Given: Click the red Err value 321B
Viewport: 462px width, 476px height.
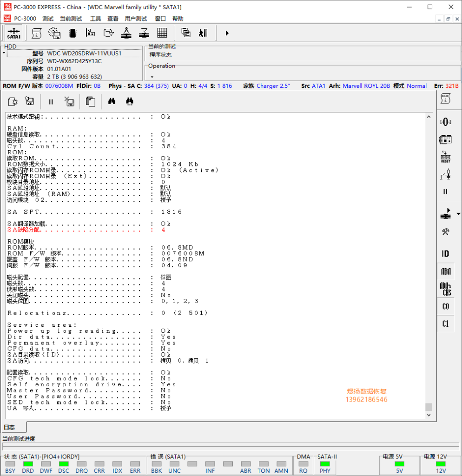Looking at the screenshot, I should tap(452, 86).
